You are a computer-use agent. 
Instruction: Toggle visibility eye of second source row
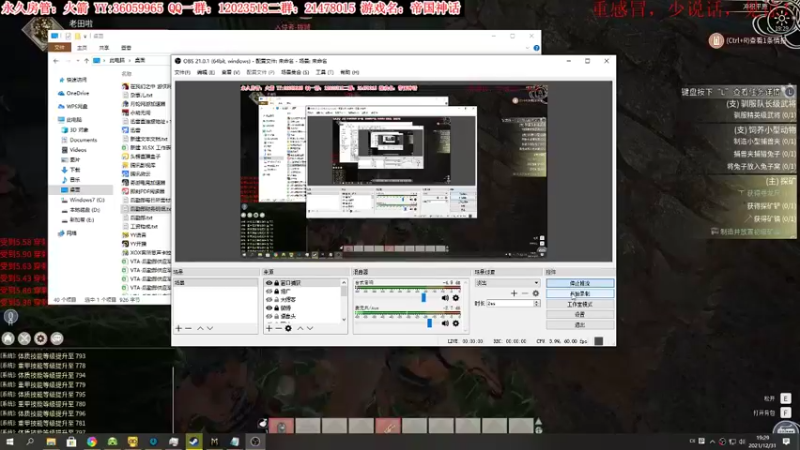(x=269, y=291)
